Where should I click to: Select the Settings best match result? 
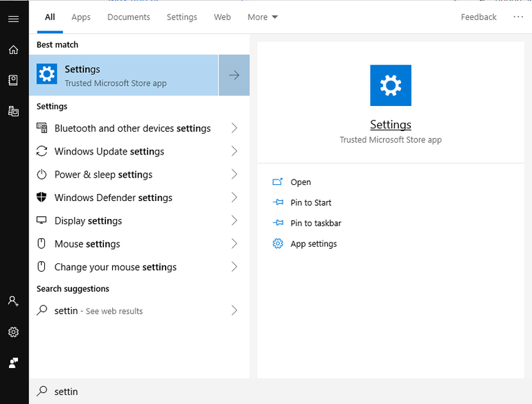[124, 75]
